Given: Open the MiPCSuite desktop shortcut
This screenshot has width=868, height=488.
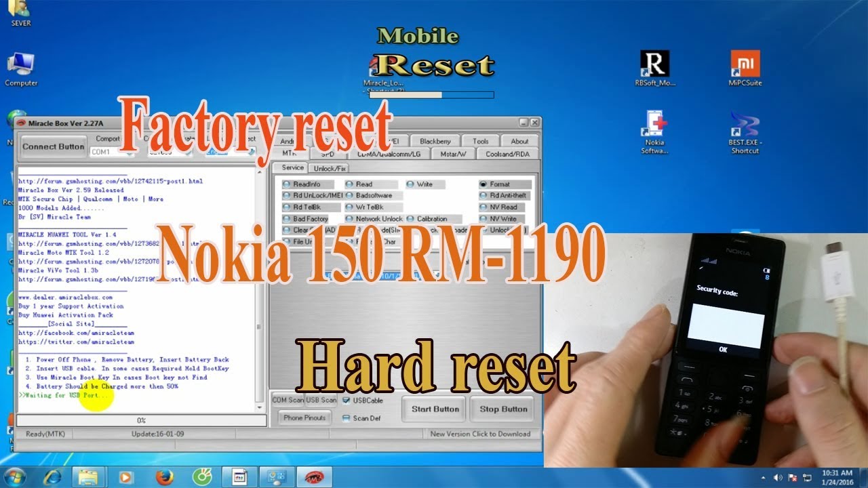Looking at the screenshot, I should coord(745,68).
